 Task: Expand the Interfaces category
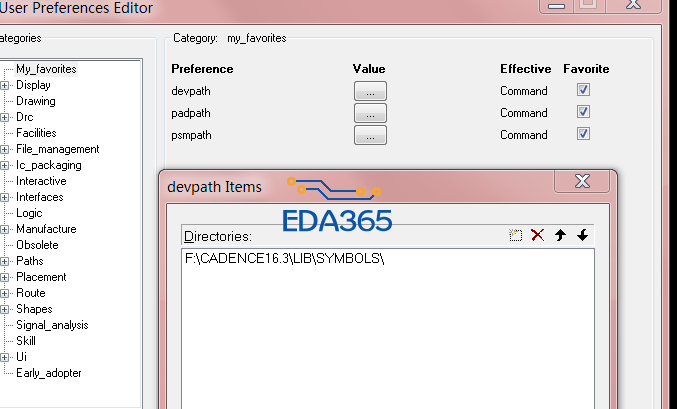coord(4,197)
